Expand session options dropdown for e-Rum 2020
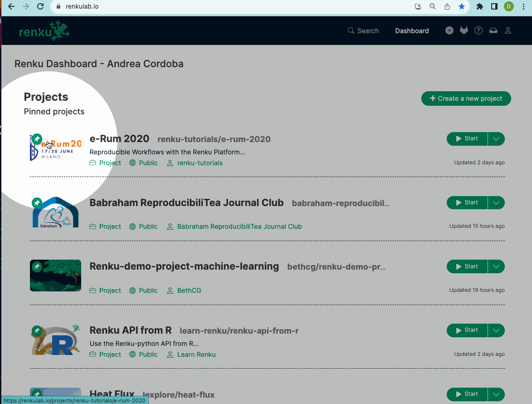532x404 pixels. (496, 139)
